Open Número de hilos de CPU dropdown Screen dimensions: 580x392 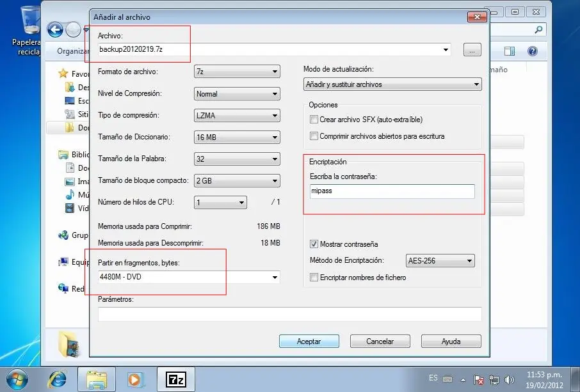pyautogui.click(x=220, y=203)
